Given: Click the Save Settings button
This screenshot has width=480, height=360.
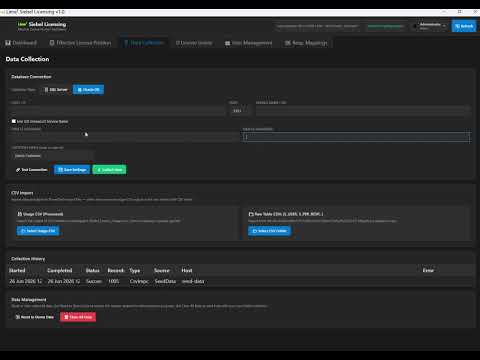Looking at the screenshot, I should click(x=72, y=170).
